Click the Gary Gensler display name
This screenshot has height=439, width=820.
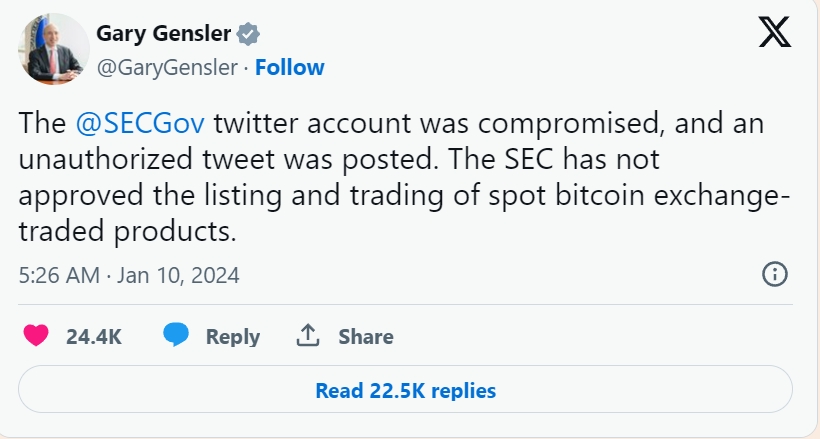tap(165, 35)
